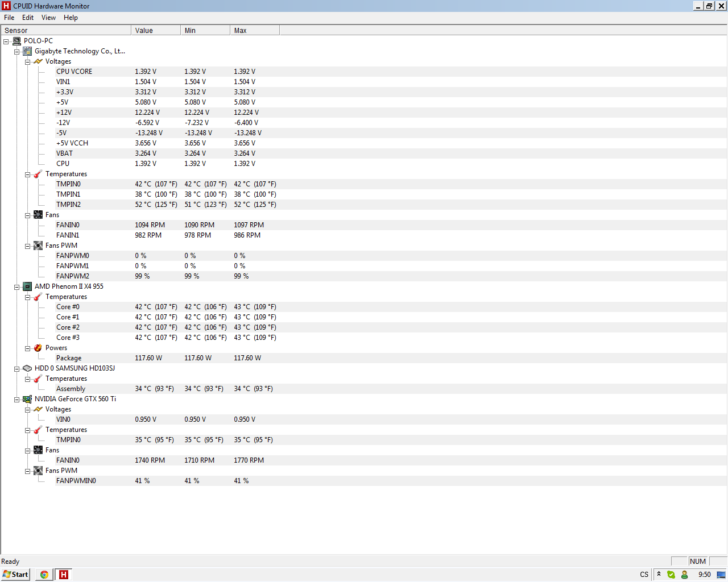The height and width of the screenshot is (582, 728).
Task: Select the FANPWM2 row label
Action: (73, 276)
